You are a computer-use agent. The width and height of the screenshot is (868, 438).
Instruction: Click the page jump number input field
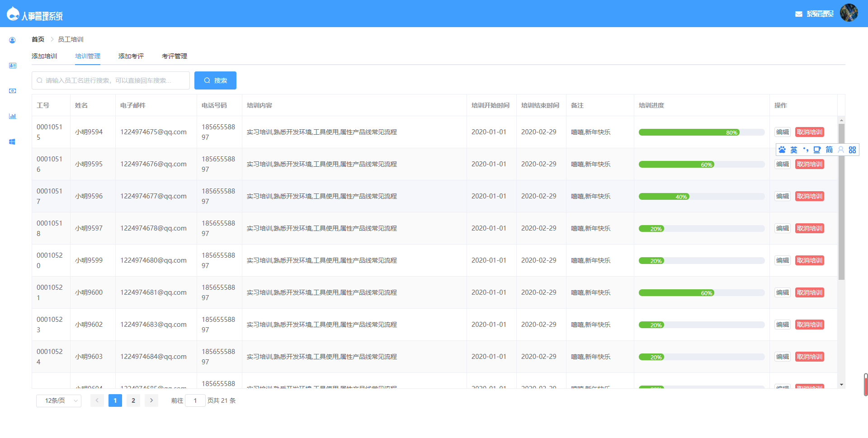[x=195, y=400]
